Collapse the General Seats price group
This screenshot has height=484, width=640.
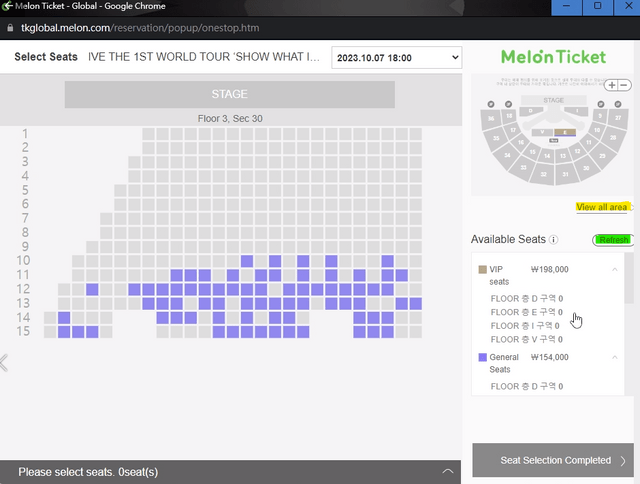[x=614, y=357]
